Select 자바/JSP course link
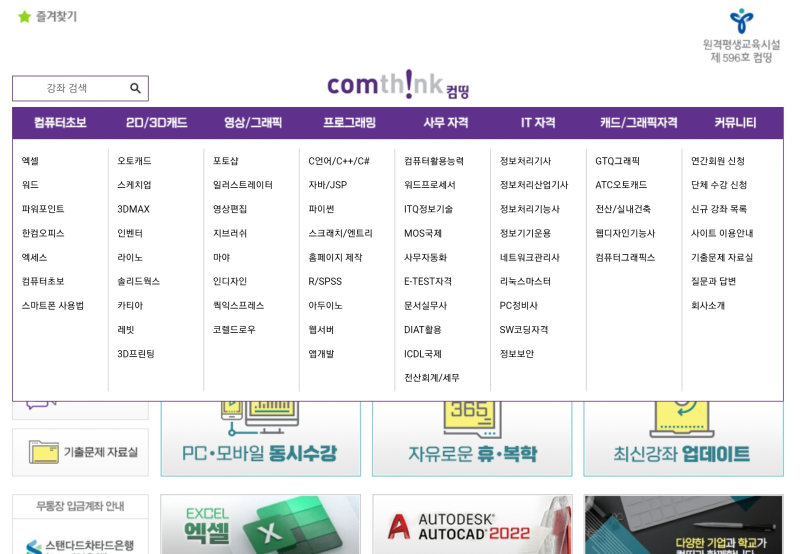The image size is (800, 554). click(328, 185)
